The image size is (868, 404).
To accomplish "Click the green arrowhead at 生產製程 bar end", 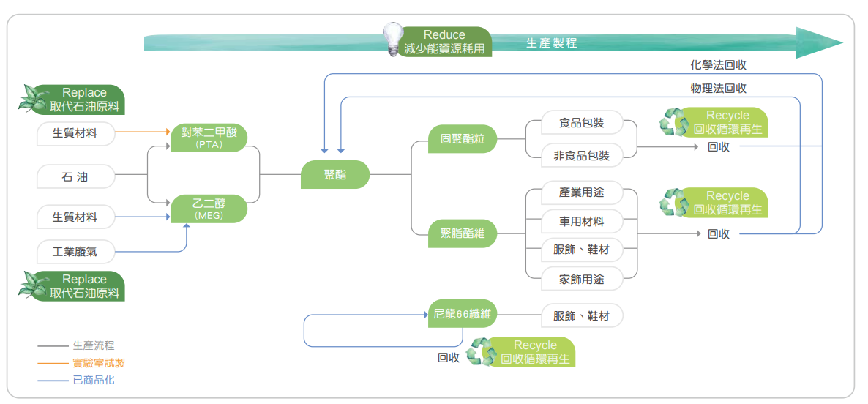I will tap(818, 42).
